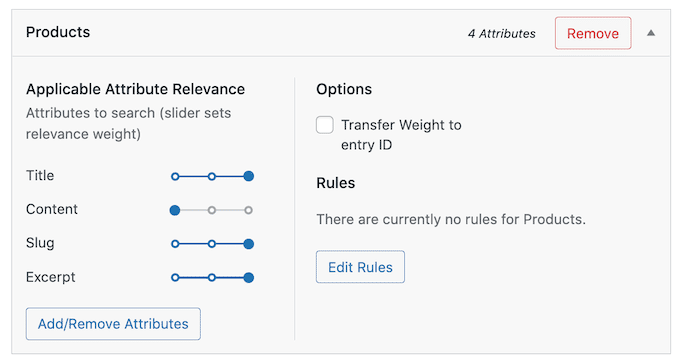Set Title relevance to lowest point
Image resolution: width=680 pixels, height=363 pixels.
(x=175, y=177)
